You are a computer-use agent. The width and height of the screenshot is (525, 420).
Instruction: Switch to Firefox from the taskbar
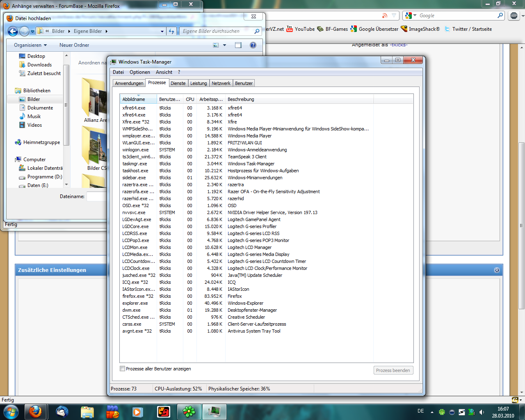pyautogui.click(x=36, y=411)
